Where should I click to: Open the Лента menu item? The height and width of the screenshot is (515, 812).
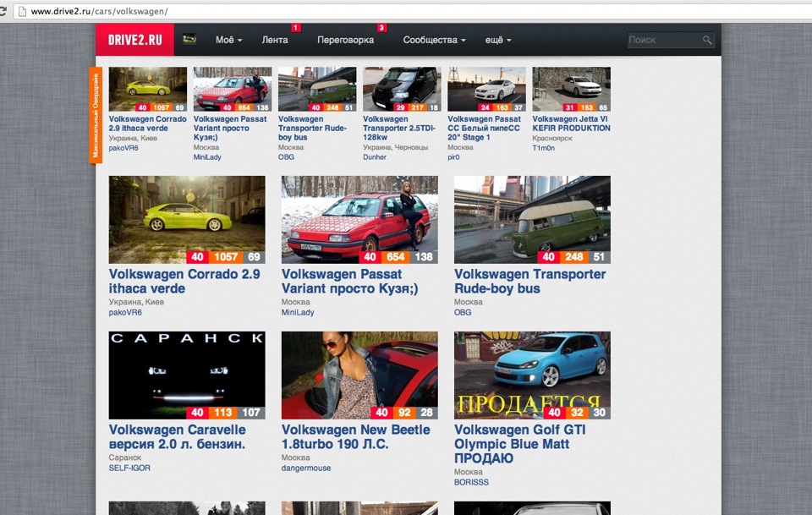tap(275, 40)
